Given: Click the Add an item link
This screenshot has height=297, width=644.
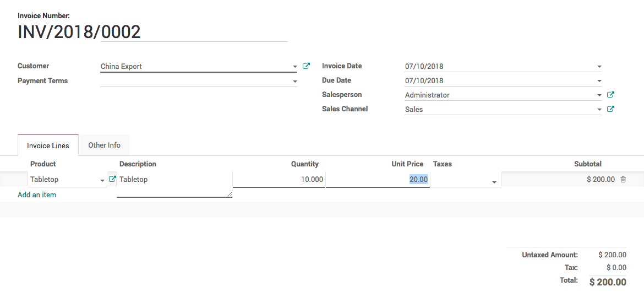Looking at the screenshot, I should click(37, 195).
